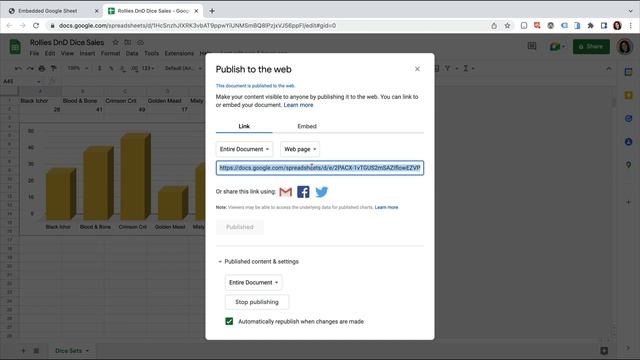Open Maps in the side panel
The height and width of the screenshot is (360, 640).
[x=629, y=164]
